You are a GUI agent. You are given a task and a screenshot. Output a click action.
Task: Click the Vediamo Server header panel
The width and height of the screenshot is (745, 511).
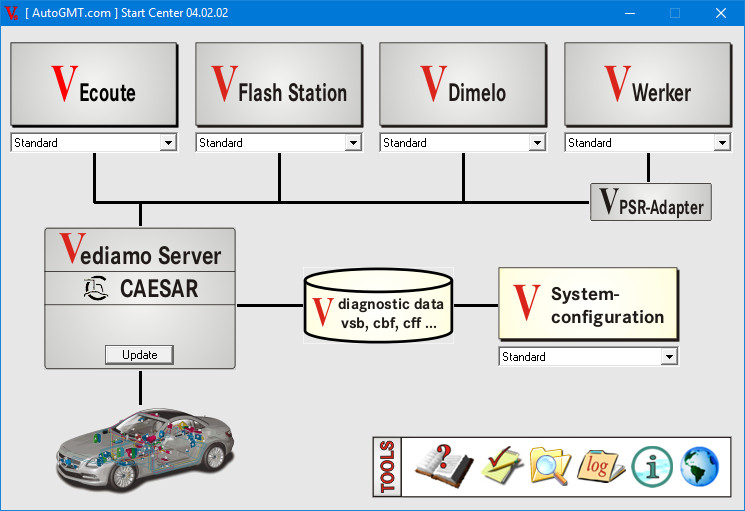[x=140, y=250]
